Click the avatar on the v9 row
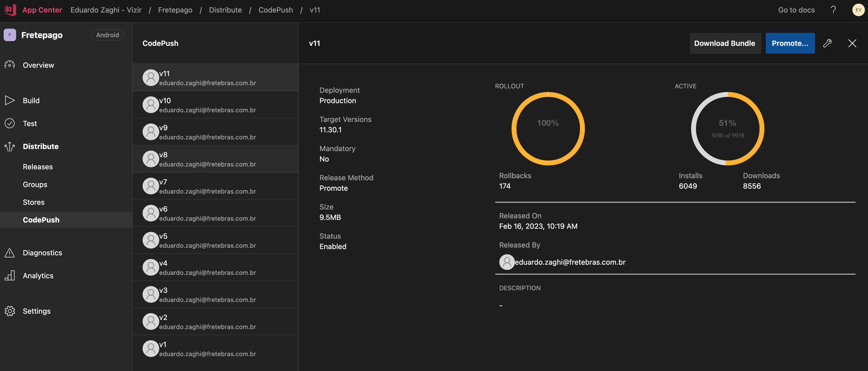 [151, 132]
